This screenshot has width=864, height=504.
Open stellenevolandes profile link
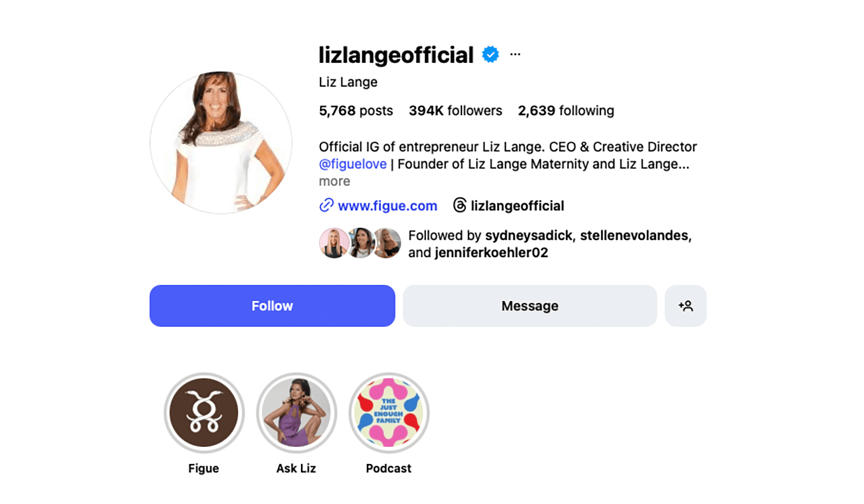[634, 235]
